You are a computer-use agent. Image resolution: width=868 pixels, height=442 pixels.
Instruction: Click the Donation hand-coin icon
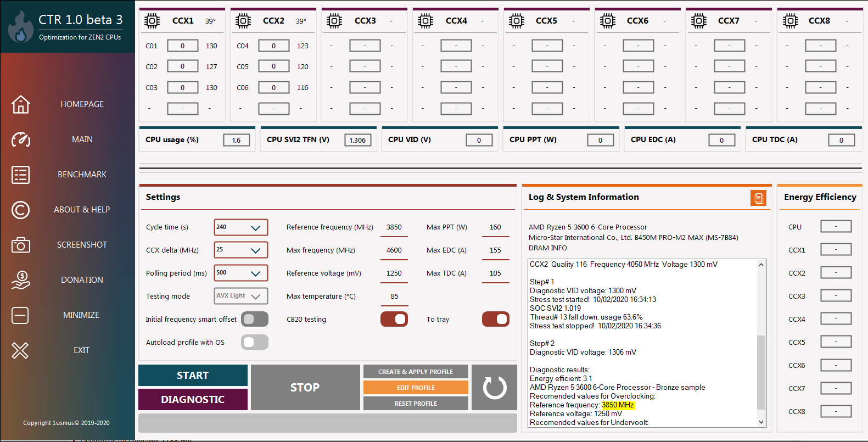coord(21,280)
